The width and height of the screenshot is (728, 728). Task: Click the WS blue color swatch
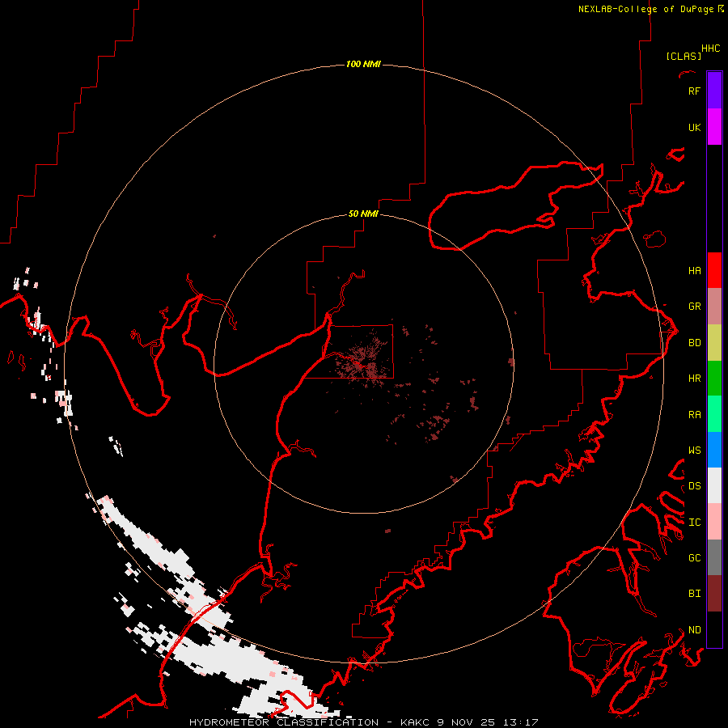714,450
